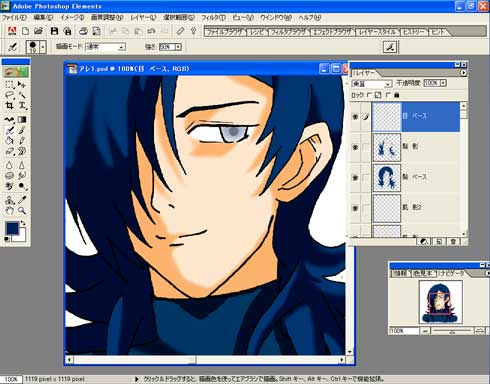This screenshot has width=490, height=384.
Task: Open the 強さ pressure slider arrow
Action: click(178, 47)
